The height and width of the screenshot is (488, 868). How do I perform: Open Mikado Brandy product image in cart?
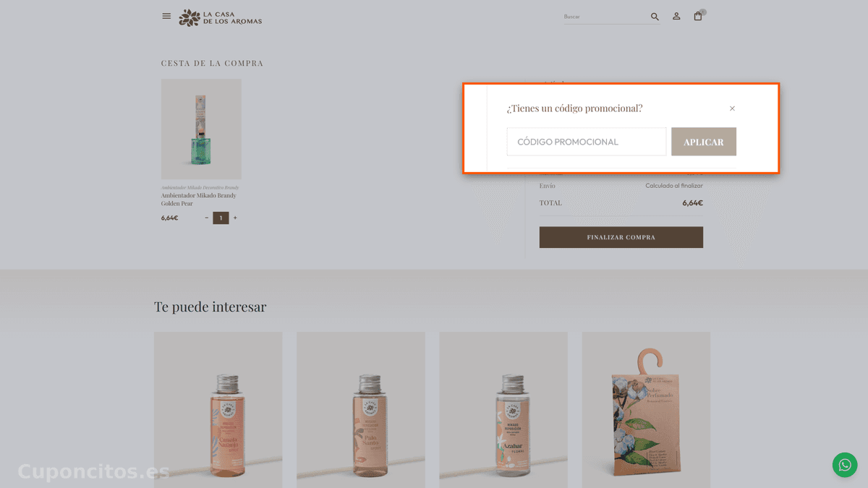coord(201,129)
